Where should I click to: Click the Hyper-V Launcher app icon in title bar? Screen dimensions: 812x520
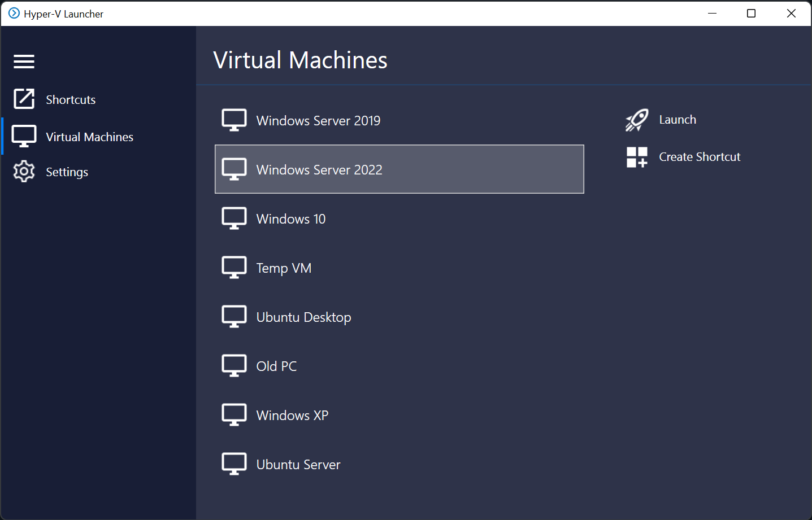tap(14, 13)
